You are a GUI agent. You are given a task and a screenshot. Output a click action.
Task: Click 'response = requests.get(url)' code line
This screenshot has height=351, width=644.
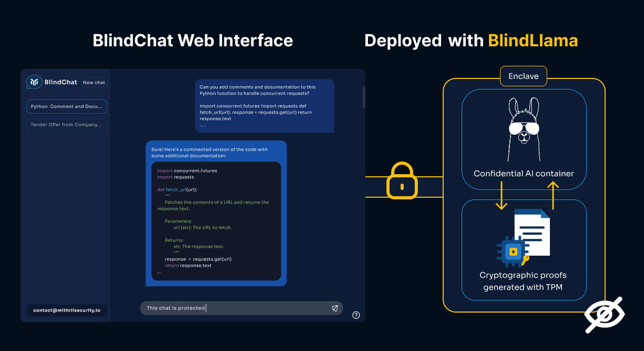click(x=198, y=259)
